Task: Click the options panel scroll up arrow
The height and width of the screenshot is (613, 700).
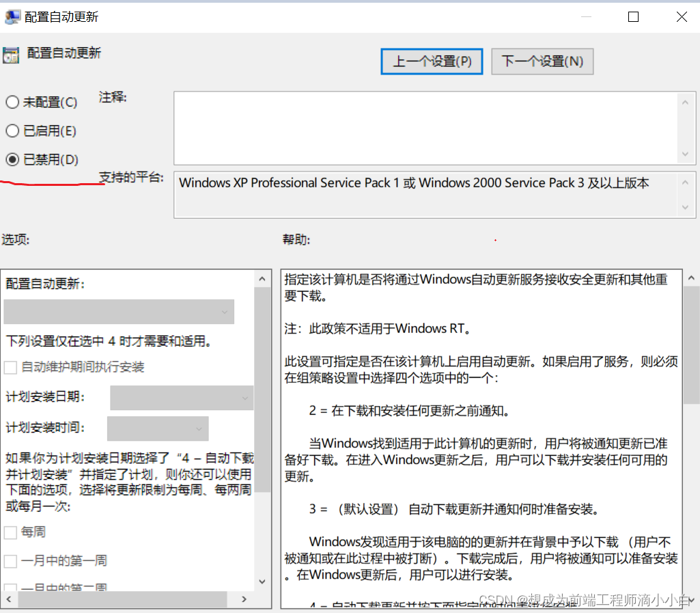Action: 262,280
